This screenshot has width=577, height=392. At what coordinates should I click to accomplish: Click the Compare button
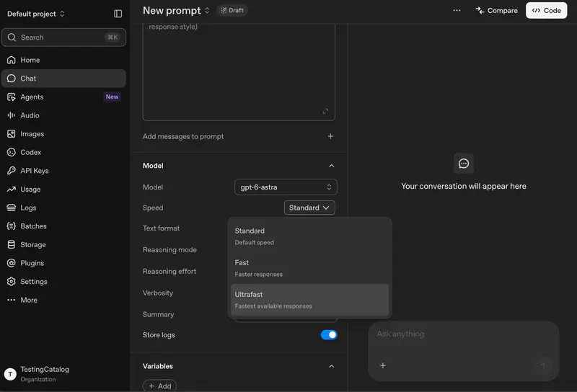click(x=496, y=10)
